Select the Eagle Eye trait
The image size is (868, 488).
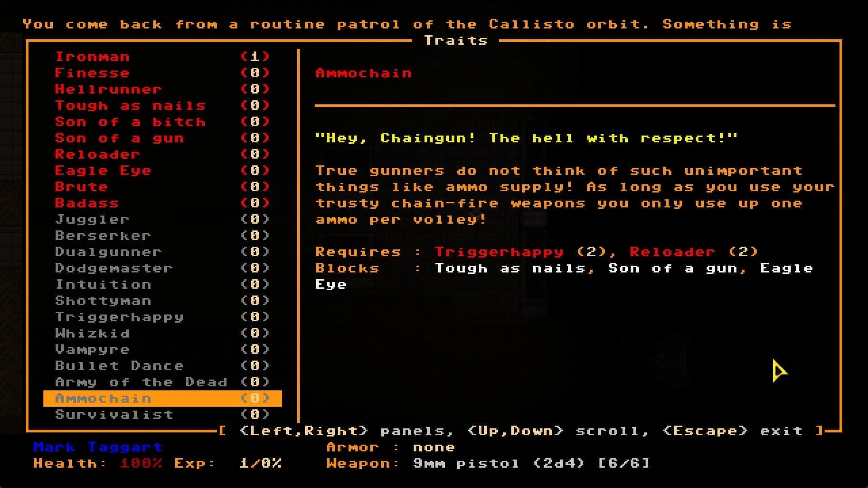(x=103, y=170)
